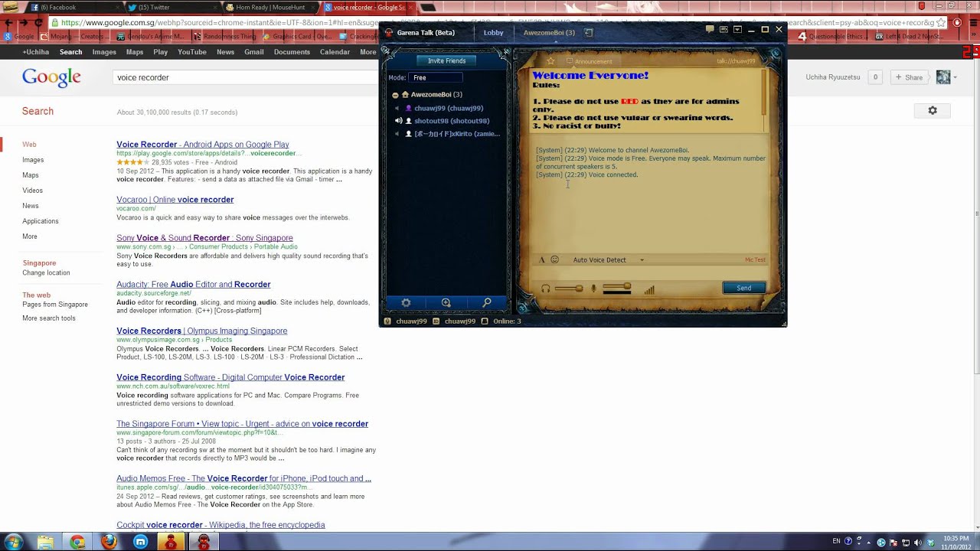
Task: Expand the left sidebar More filters
Action: tap(30, 236)
